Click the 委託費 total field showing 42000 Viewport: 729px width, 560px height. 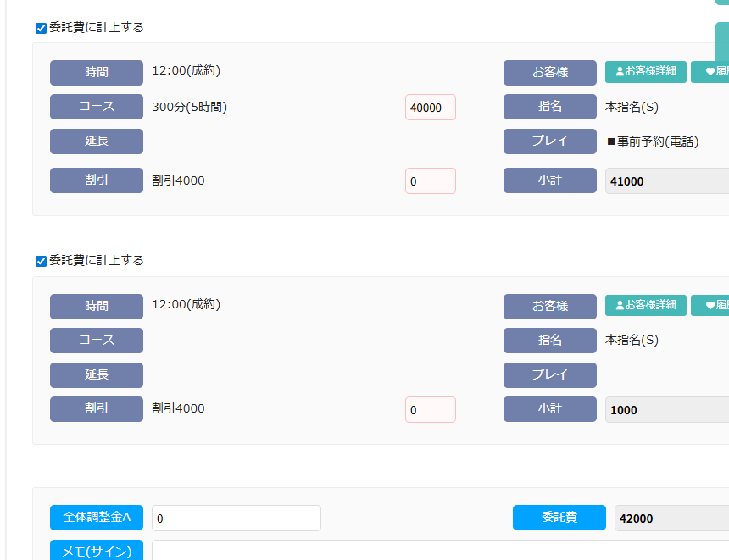tap(671, 518)
